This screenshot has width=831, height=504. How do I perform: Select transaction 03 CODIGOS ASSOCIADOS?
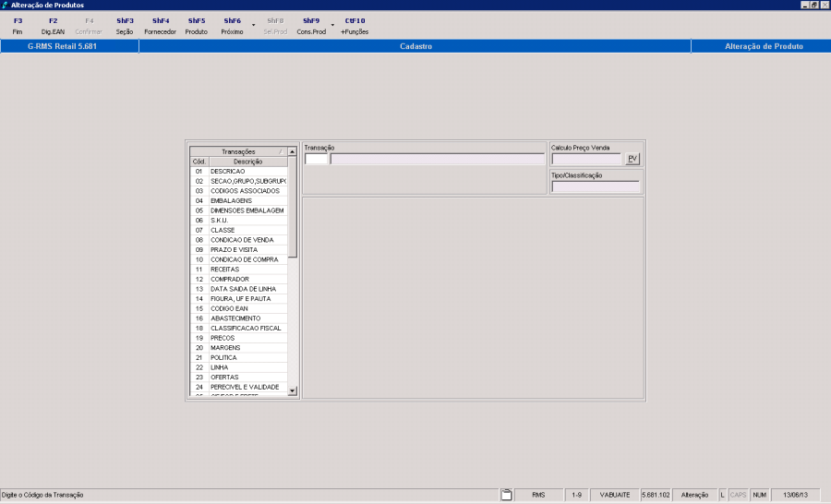click(x=238, y=191)
